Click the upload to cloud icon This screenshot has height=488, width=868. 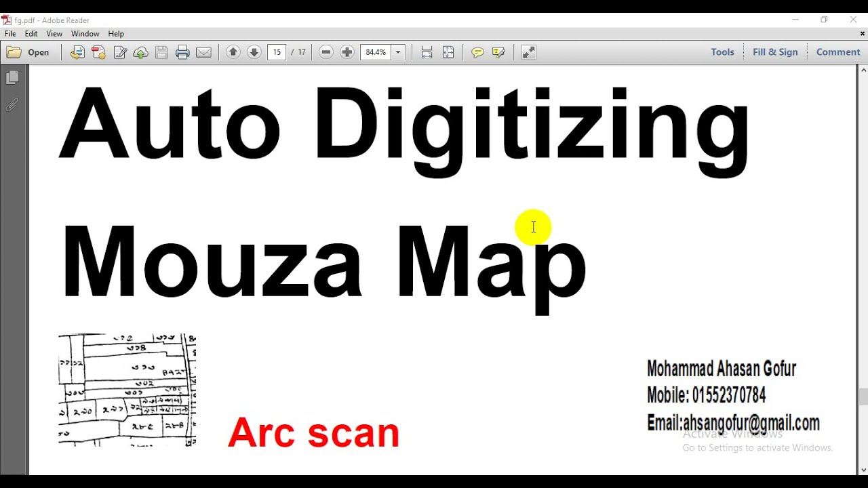(141, 52)
